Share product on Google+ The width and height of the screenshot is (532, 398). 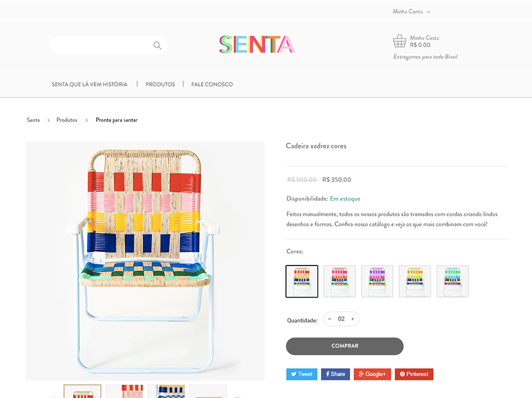tap(372, 374)
